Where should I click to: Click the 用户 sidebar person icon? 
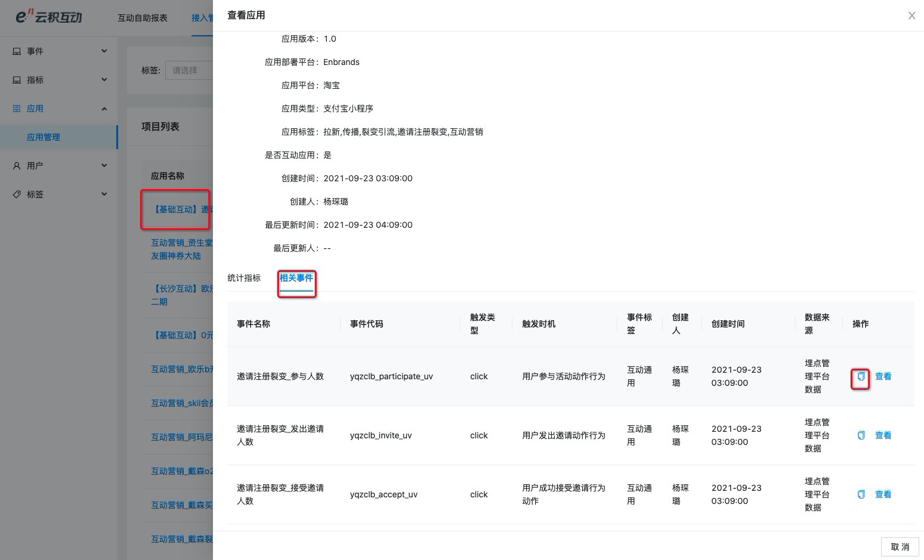(17, 166)
